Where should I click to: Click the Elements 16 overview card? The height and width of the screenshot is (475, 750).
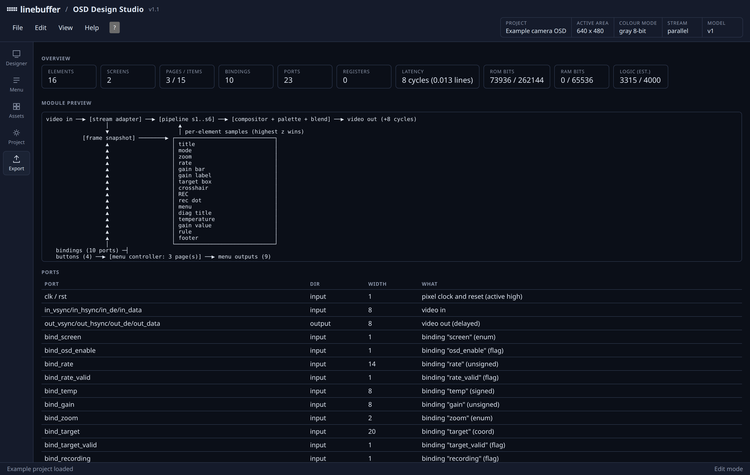tap(69, 77)
